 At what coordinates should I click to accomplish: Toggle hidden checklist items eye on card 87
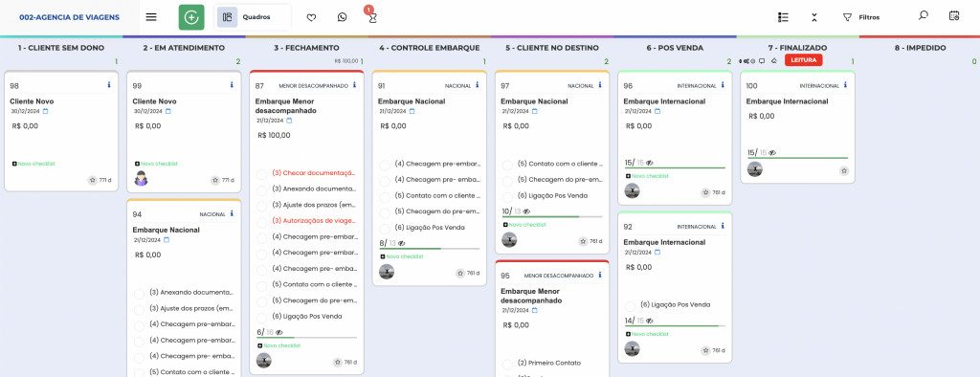tap(279, 333)
